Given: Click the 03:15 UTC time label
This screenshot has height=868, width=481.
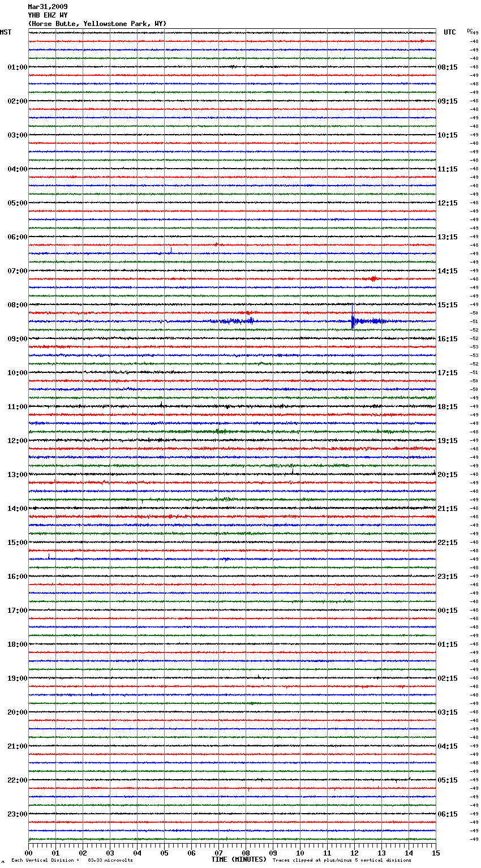Looking at the screenshot, I should coord(448,712).
